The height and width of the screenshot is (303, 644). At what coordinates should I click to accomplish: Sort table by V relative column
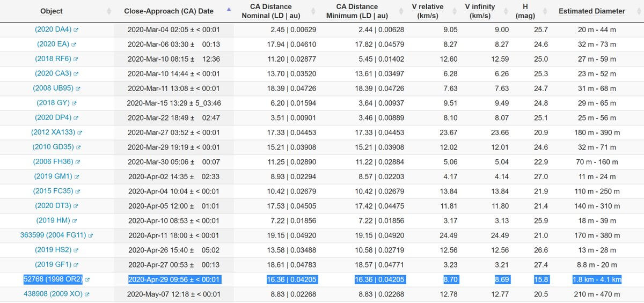coord(428,11)
